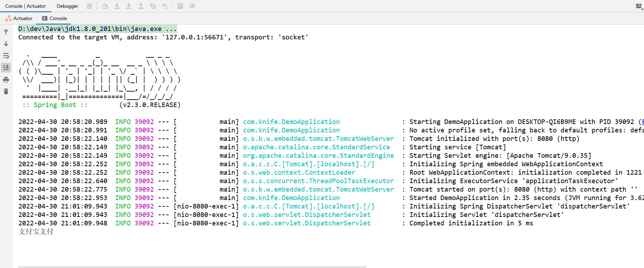Click the 'Starting service [Tomcat]' message
644x268 pixels.
tap(458, 147)
